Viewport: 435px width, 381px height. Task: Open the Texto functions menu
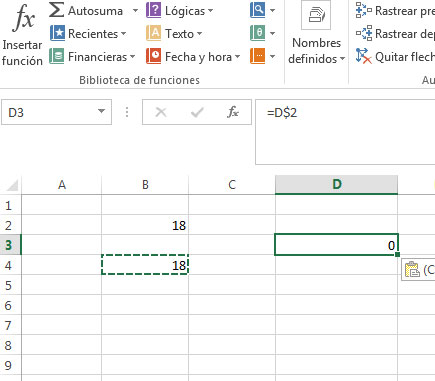click(174, 34)
